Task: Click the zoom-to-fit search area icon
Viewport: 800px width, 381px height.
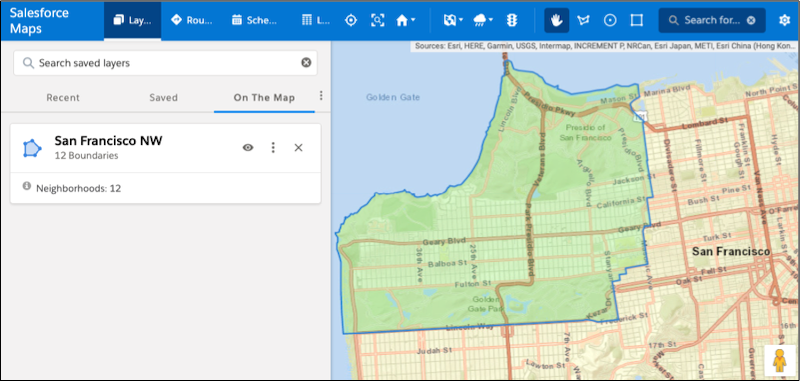Action: coord(377,20)
